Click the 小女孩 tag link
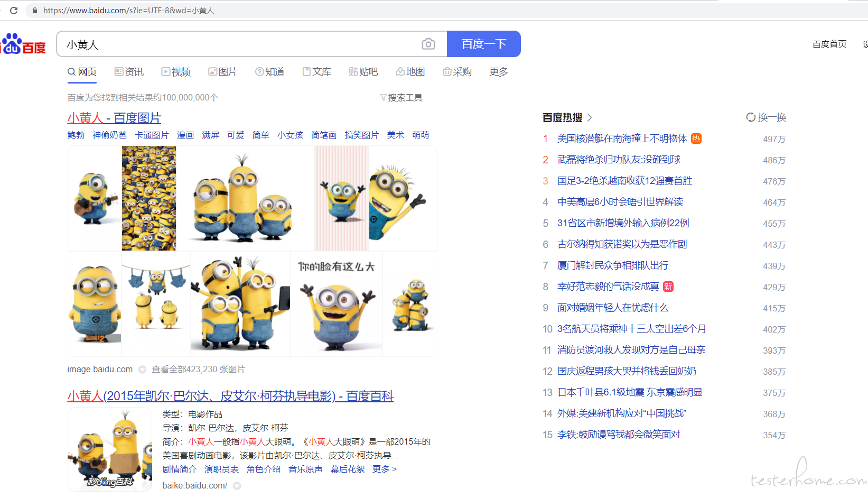Viewport: 868px width, 498px height. click(290, 135)
